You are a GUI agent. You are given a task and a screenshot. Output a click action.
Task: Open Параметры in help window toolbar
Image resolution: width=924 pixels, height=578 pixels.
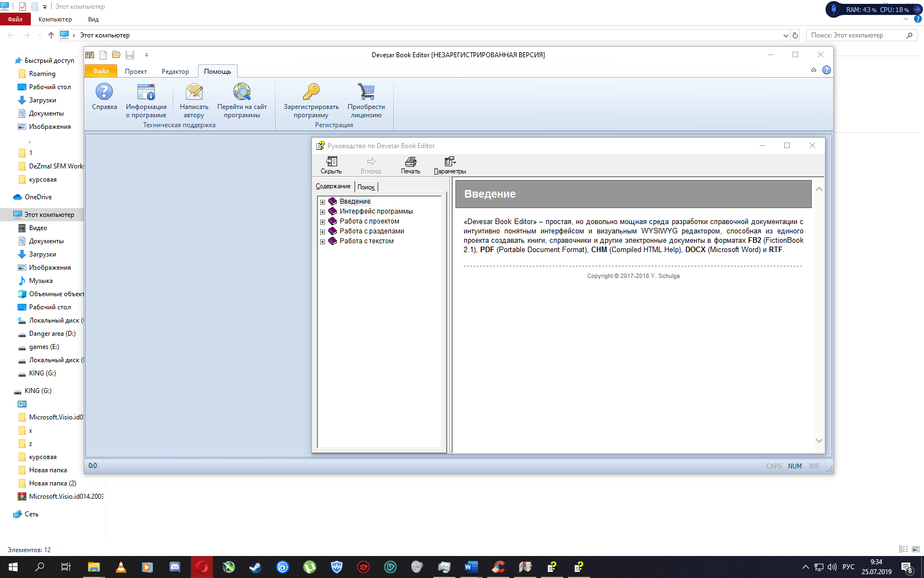click(x=450, y=165)
